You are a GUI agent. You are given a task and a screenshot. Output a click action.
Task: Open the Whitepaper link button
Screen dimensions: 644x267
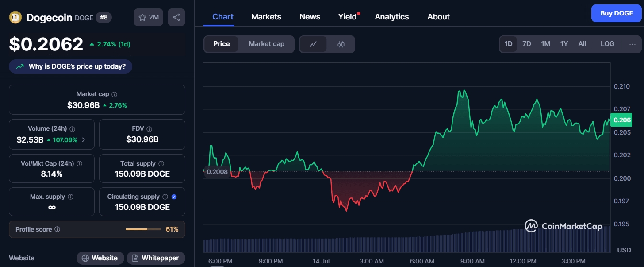[156, 258]
